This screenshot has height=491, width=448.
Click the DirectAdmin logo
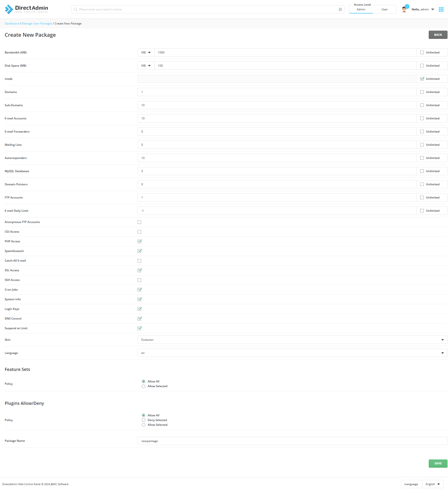pyautogui.click(x=26, y=9)
